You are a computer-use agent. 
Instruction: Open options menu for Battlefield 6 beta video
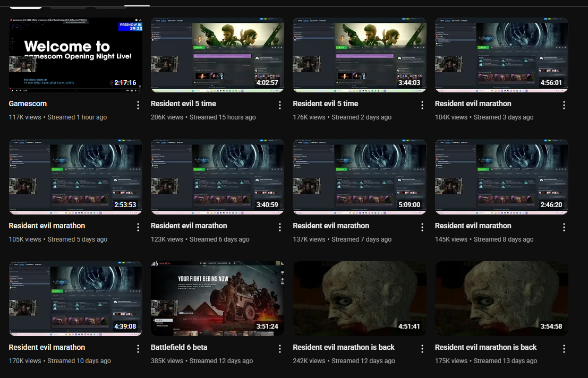point(280,349)
